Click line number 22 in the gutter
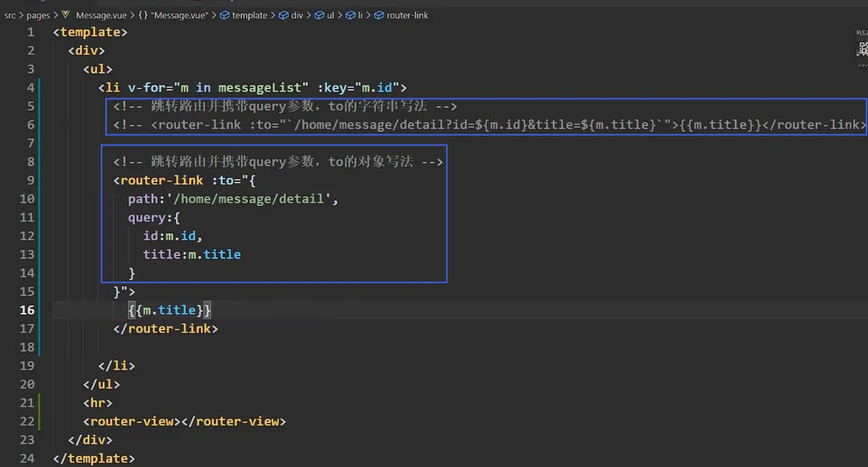This screenshot has width=868, height=467. (27, 422)
